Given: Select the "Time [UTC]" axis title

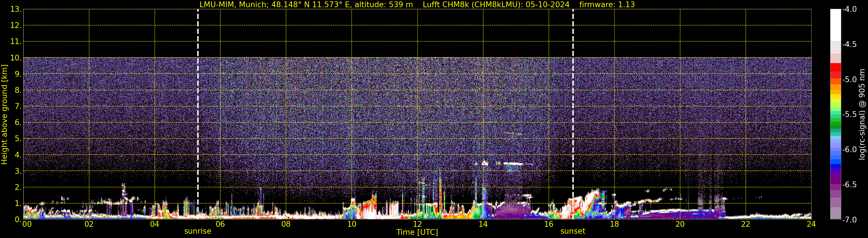Looking at the screenshot, I should coord(417,232).
